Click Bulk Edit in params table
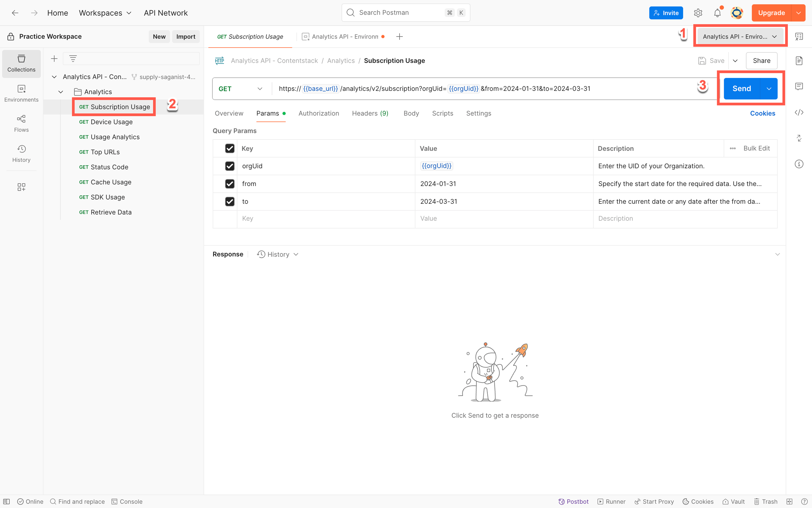Image resolution: width=812 pixels, height=508 pixels. (x=756, y=149)
